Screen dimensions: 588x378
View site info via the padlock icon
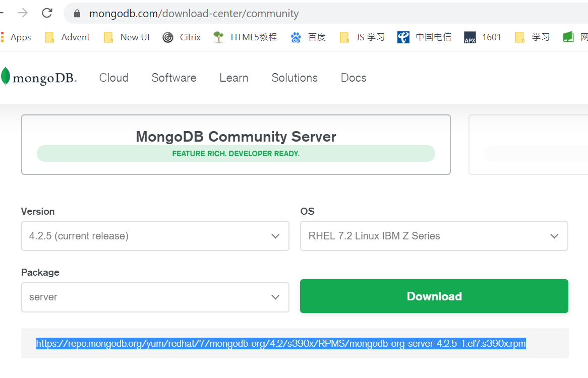(77, 14)
